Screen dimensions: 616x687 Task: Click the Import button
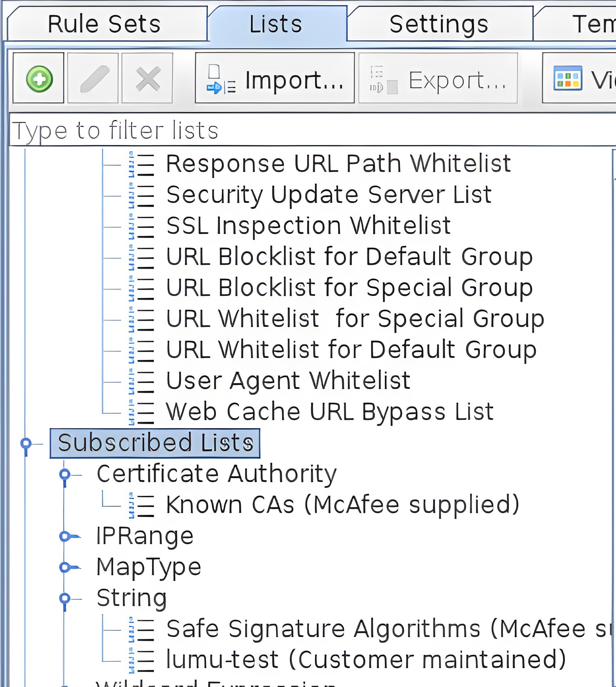tap(275, 79)
